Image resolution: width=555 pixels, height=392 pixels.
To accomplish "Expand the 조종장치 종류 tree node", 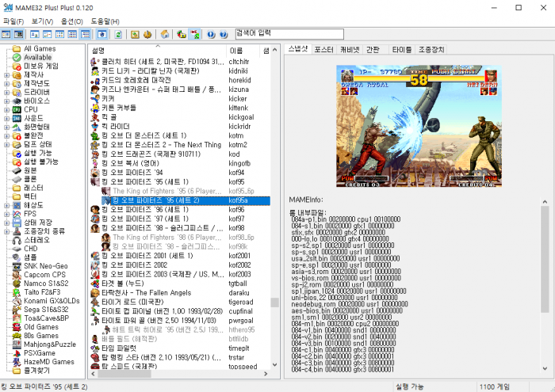I will point(6,231).
